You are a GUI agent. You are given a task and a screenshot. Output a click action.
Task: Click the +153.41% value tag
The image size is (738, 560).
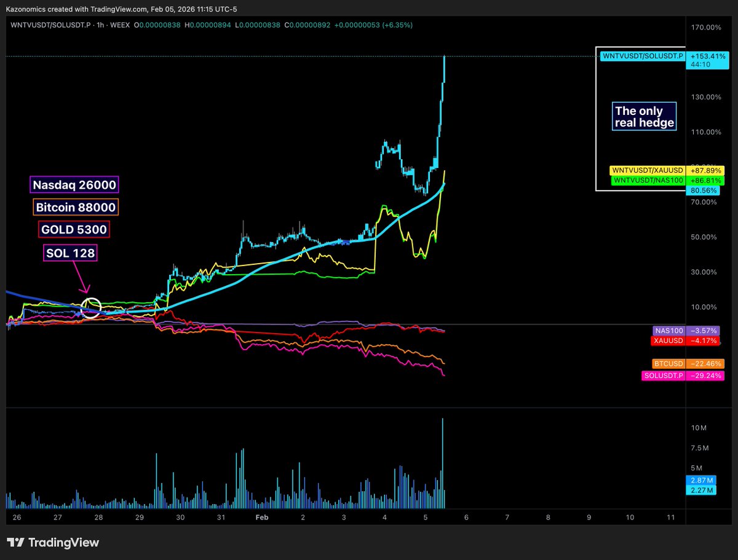click(708, 57)
